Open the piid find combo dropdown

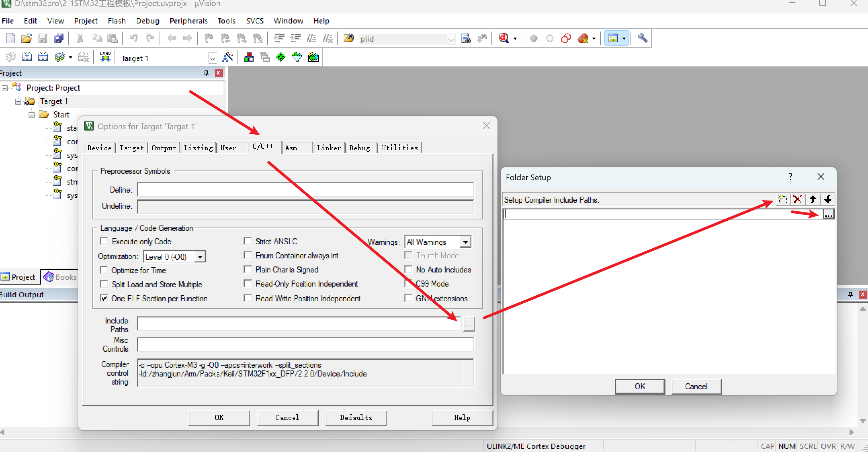[450, 39]
